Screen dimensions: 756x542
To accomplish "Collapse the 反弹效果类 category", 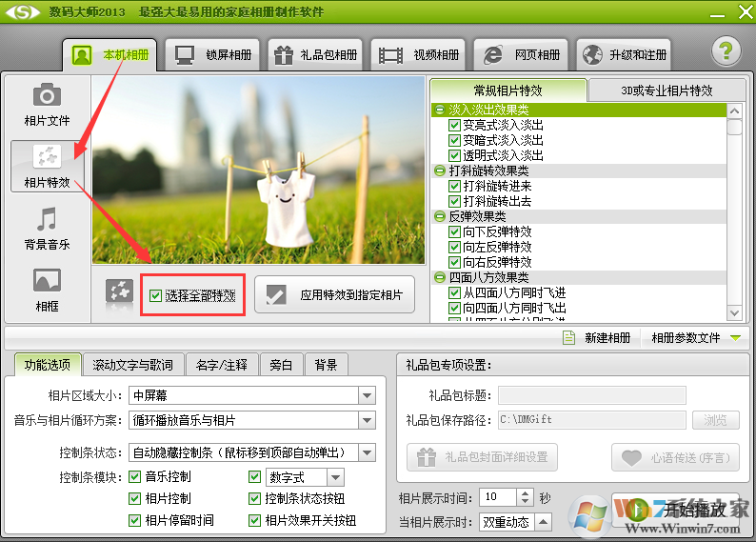I will (x=439, y=216).
